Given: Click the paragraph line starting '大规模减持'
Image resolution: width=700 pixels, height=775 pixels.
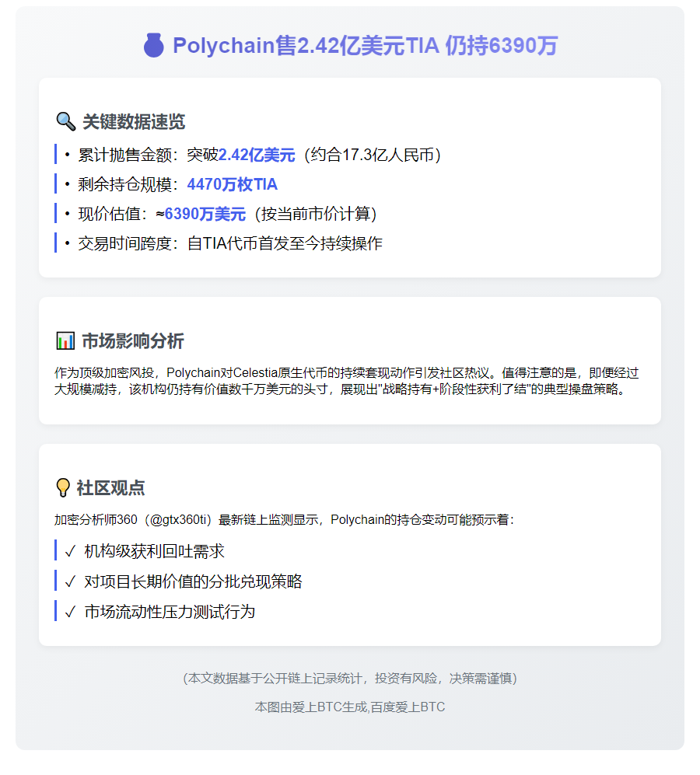Looking at the screenshot, I should (341, 389).
